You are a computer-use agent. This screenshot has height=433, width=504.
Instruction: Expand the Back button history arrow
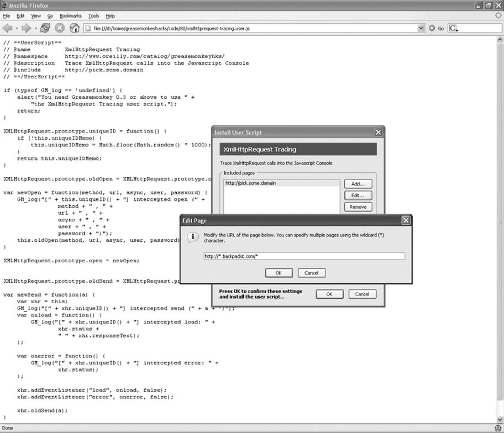[16, 28]
